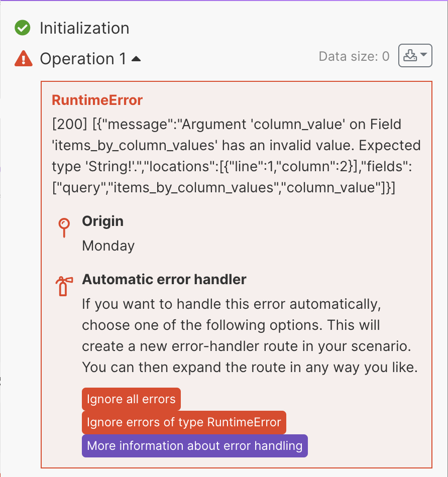Open the download options dropdown arrow

(423, 56)
